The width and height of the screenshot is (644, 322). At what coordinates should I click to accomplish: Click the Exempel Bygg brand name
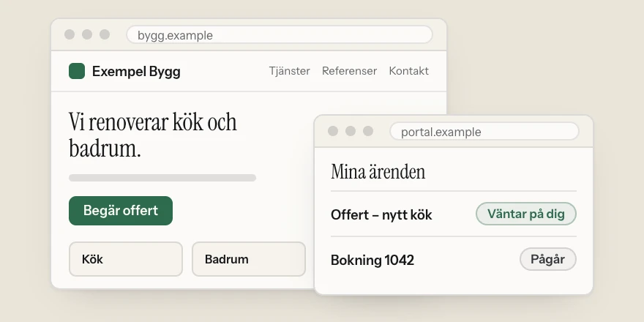point(136,72)
